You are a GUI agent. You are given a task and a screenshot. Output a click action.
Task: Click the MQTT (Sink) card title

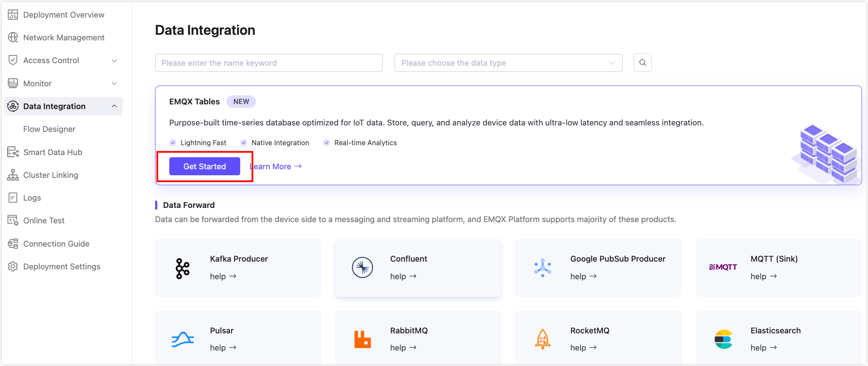click(x=774, y=259)
